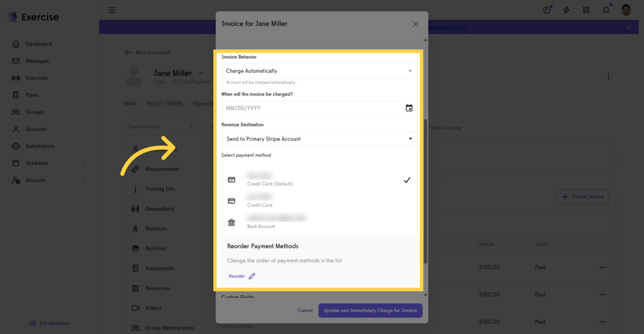The width and height of the screenshot is (644, 334).
Task: Open the Revenue Destination dropdown
Action: click(x=319, y=138)
